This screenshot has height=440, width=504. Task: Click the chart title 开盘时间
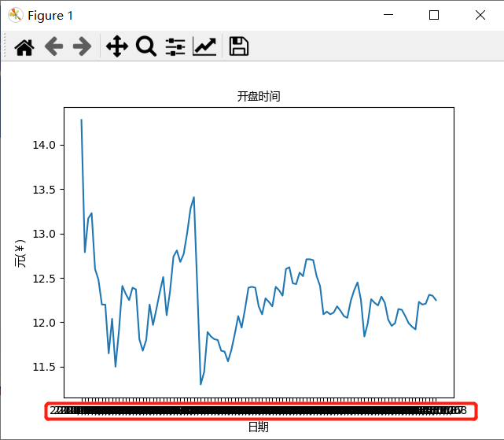click(x=259, y=96)
